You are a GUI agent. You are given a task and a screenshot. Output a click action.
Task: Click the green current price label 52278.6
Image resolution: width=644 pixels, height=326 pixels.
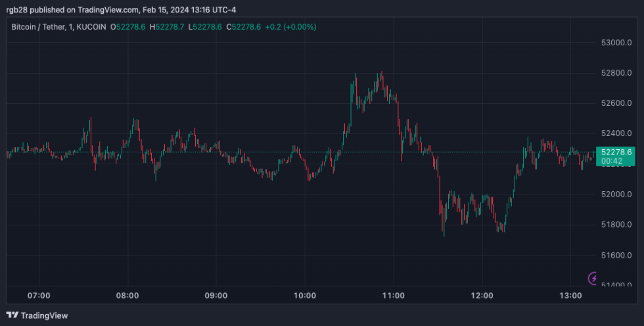point(616,156)
